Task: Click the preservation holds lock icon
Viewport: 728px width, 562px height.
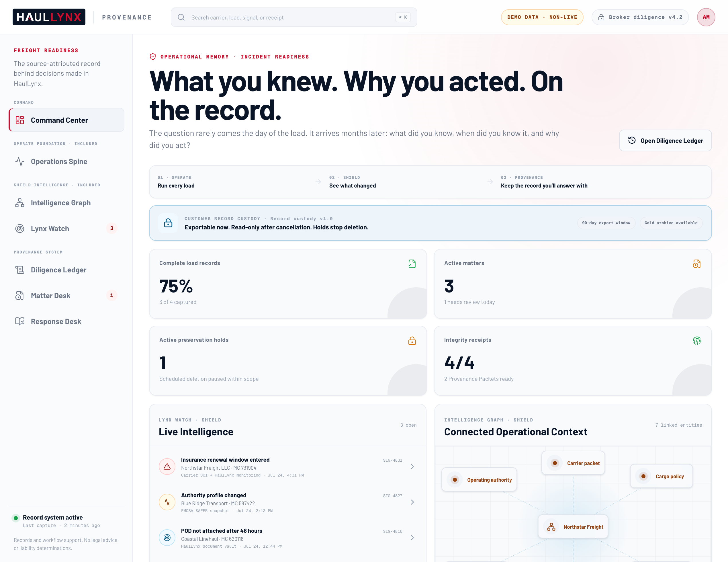Action: pos(412,341)
